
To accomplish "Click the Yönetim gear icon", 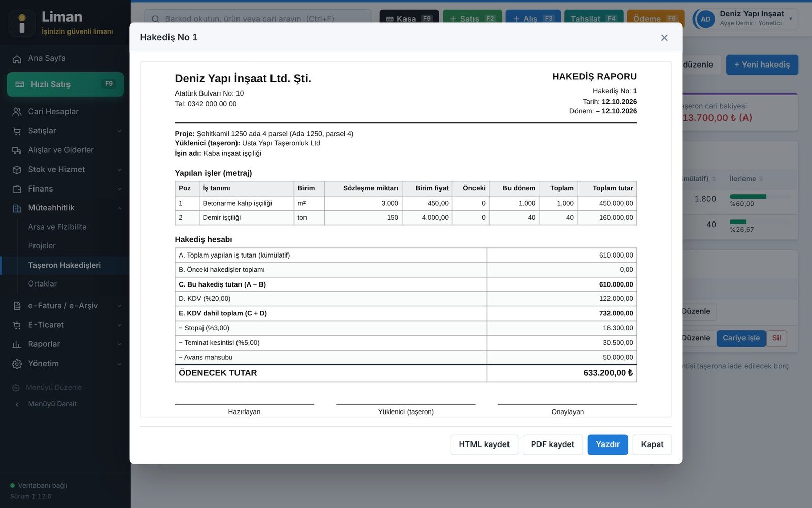I will [17, 364].
